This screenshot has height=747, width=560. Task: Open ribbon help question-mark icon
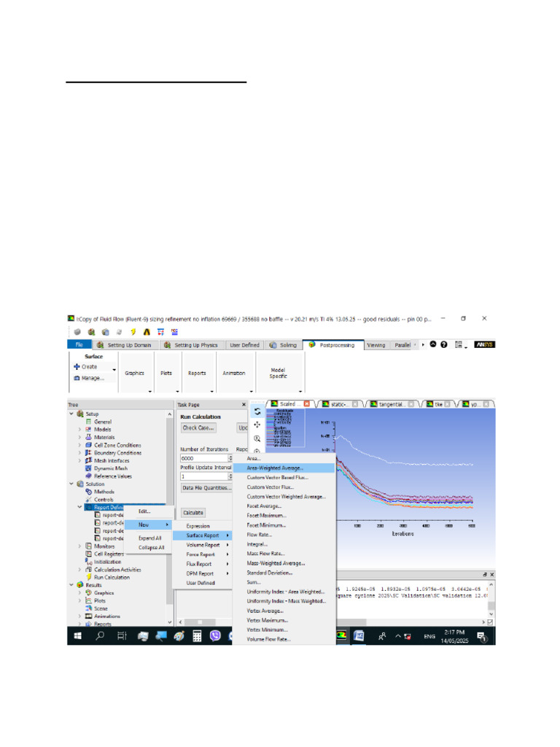[x=444, y=344]
